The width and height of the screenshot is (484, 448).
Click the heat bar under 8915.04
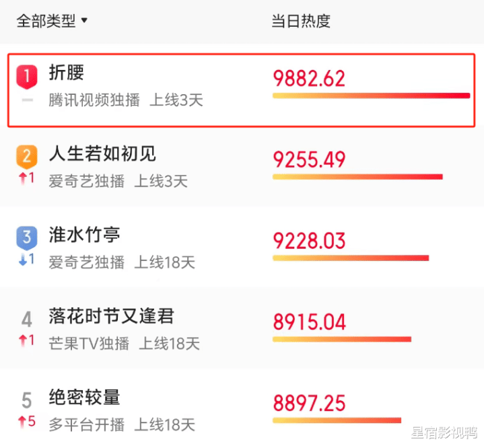click(x=342, y=340)
